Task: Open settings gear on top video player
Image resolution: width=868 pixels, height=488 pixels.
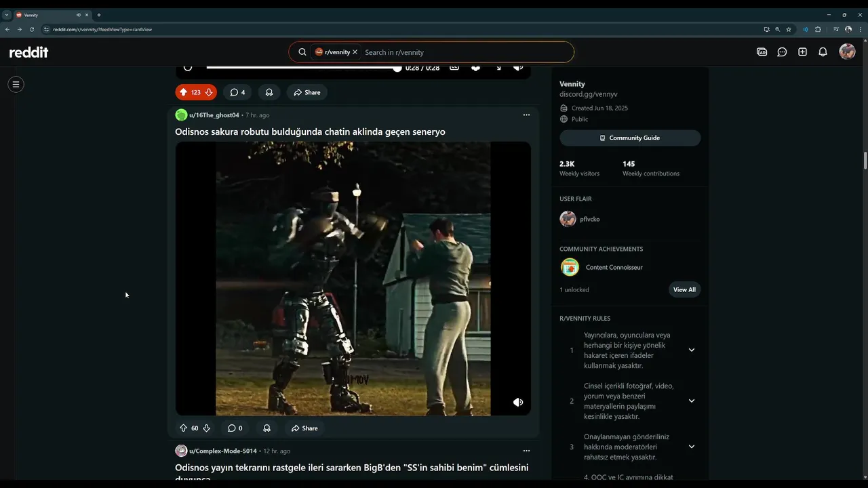Action: 475,68
